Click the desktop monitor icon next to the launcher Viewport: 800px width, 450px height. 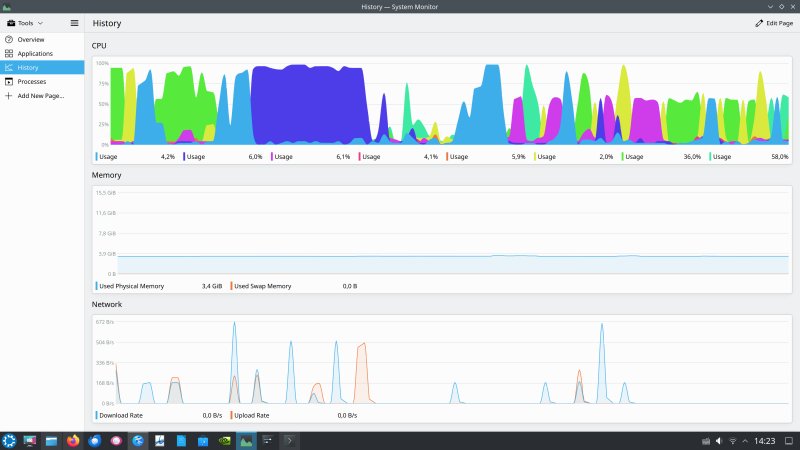click(30, 441)
